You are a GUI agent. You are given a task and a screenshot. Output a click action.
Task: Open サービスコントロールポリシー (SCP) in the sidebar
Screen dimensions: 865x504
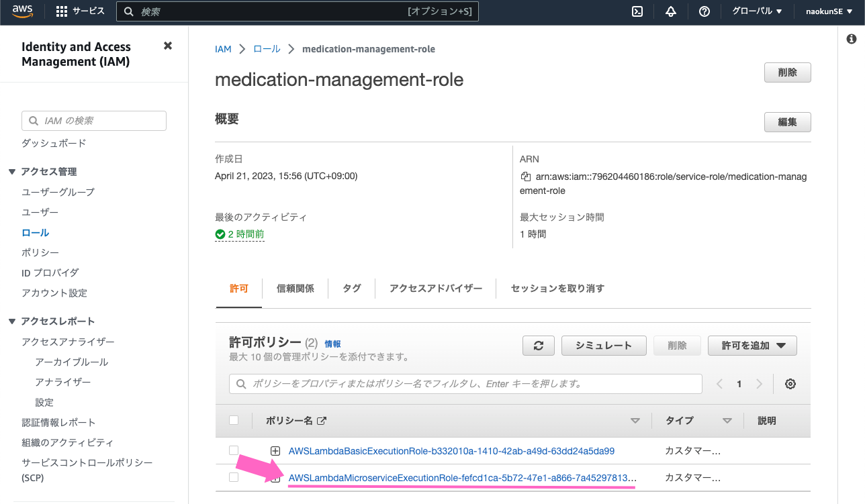pos(87,470)
